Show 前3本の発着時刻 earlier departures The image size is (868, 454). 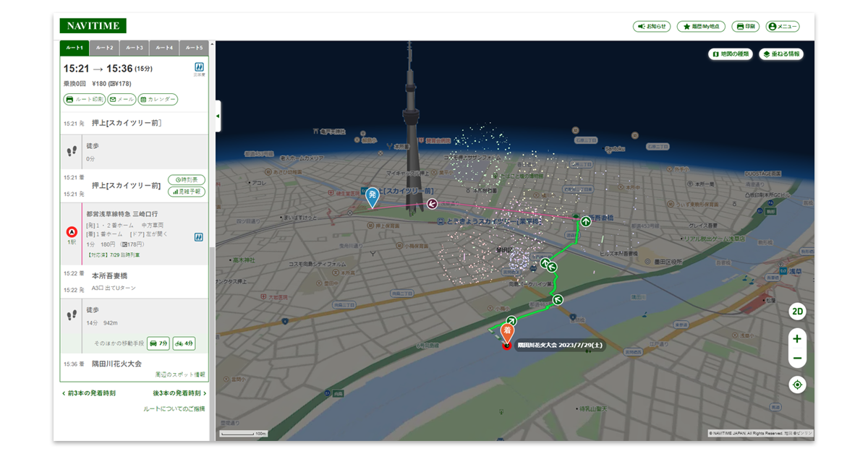(x=88, y=393)
